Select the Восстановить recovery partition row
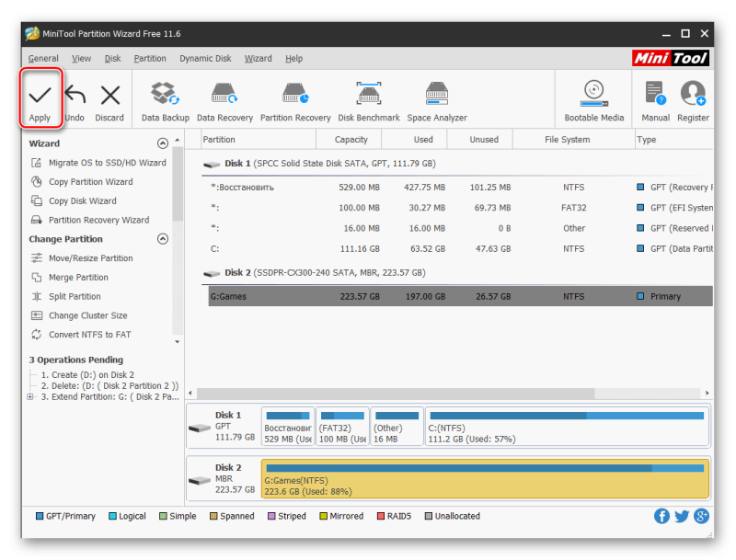This screenshot has height=560, width=736. click(x=461, y=188)
